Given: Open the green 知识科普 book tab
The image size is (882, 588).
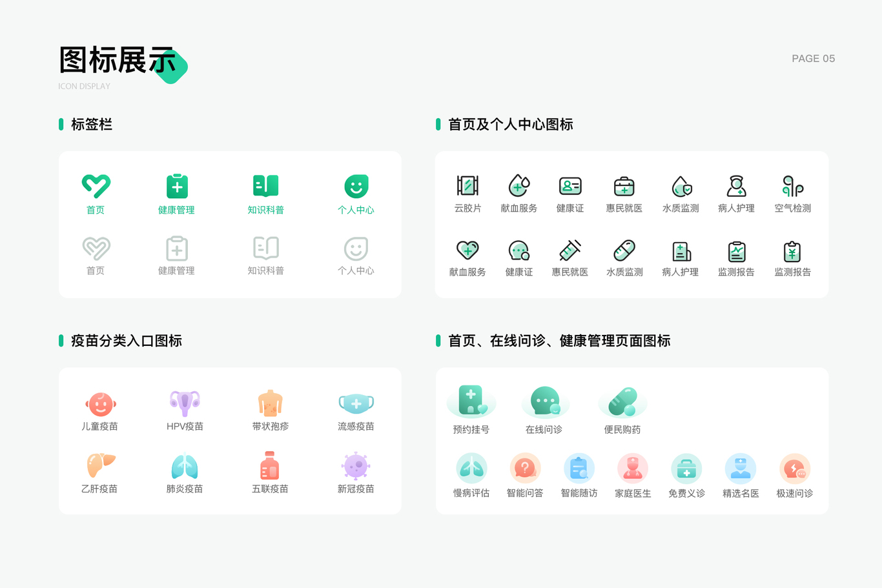Looking at the screenshot, I should (x=265, y=186).
